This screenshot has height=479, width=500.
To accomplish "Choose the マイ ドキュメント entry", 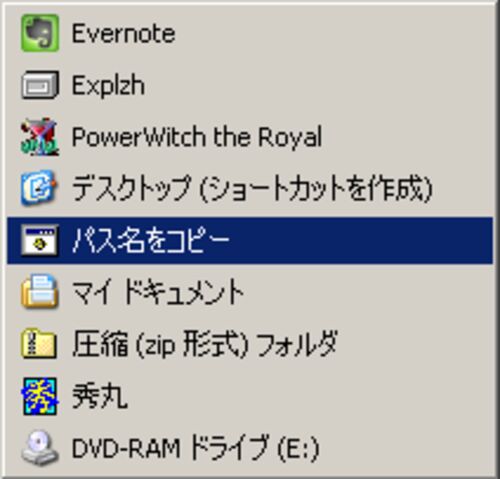I will point(250,292).
